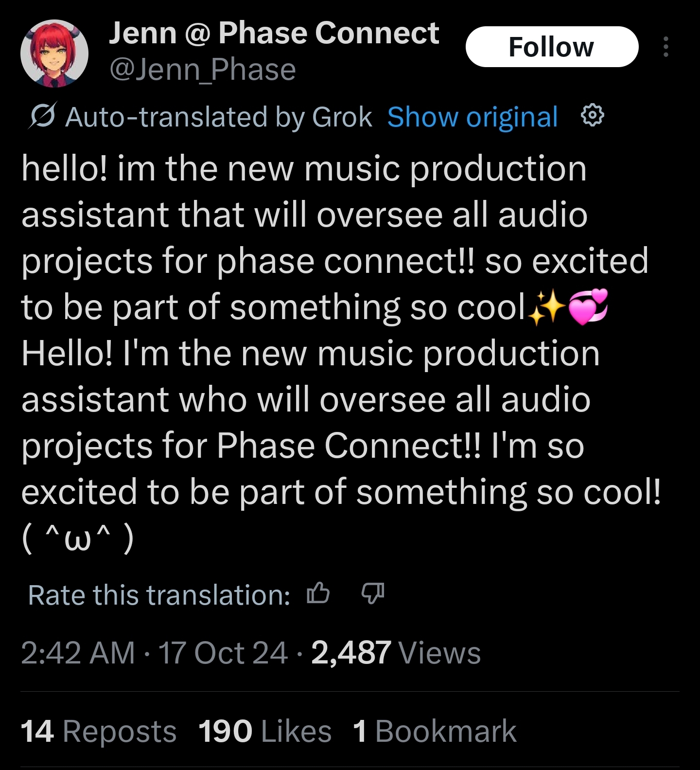The image size is (700, 770).
Task: Show original untranslated post
Action: (x=472, y=117)
